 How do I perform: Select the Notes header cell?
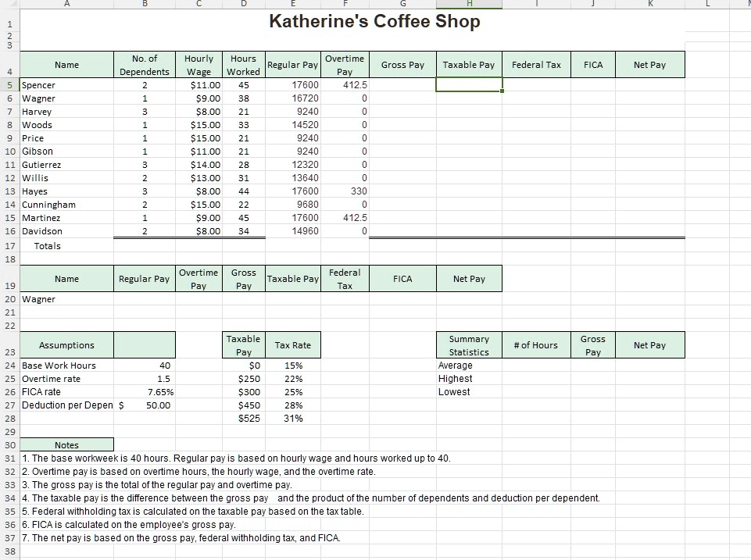click(x=66, y=445)
